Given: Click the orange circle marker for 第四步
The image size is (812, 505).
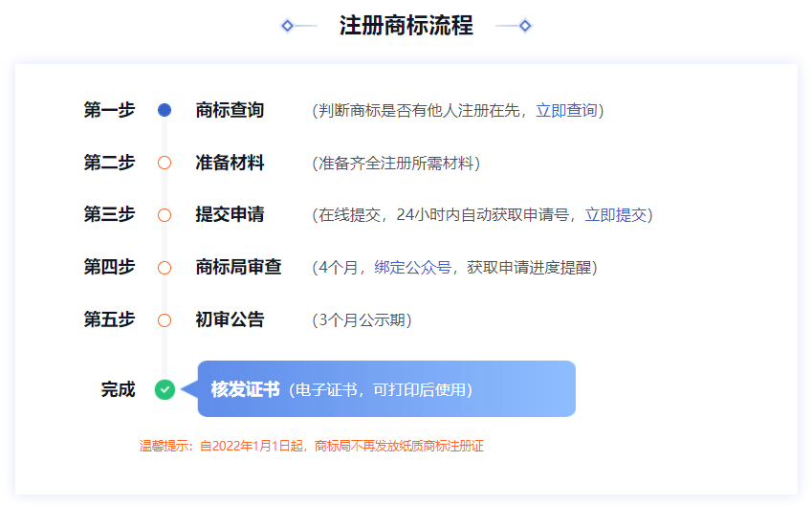Looking at the screenshot, I should [165, 268].
